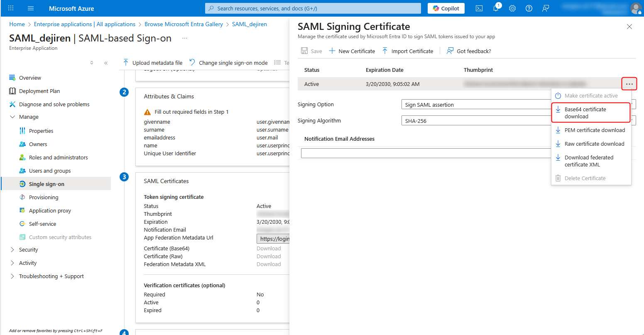
Task: Click the Expiration Date column header
Action: click(x=384, y=70)
